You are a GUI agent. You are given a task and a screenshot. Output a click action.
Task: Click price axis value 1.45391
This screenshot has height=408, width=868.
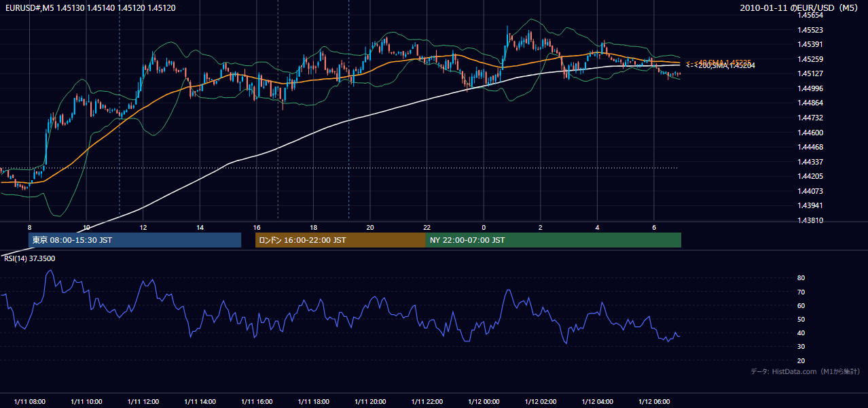(x=810, y=44)
